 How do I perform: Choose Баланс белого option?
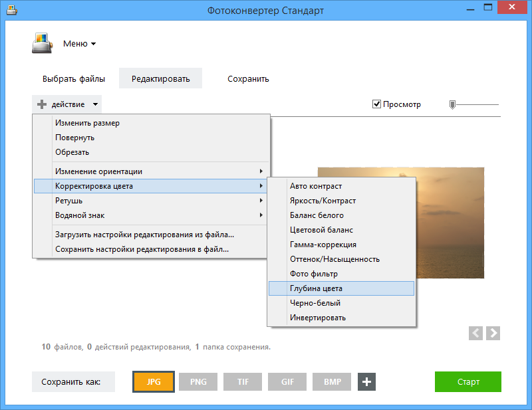point(341,215)
